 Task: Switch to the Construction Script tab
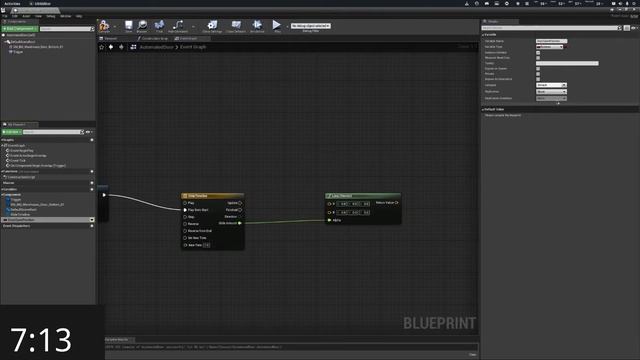(153, 38)
